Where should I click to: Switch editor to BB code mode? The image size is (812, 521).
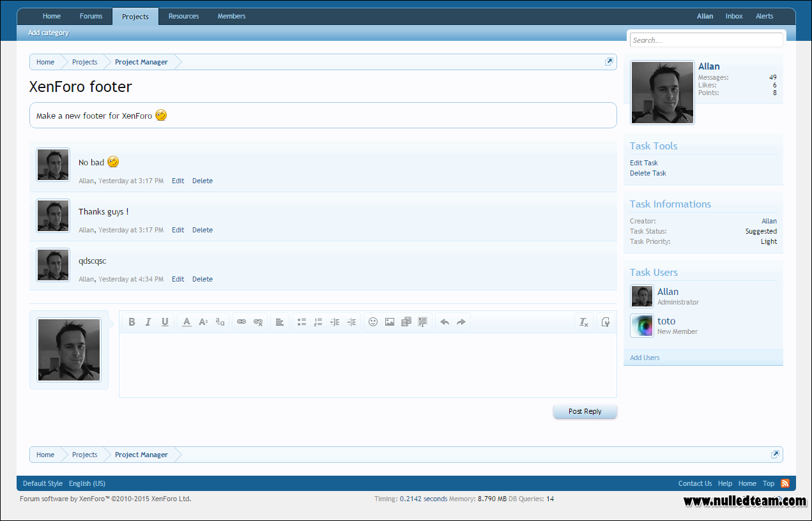(606, 322)
